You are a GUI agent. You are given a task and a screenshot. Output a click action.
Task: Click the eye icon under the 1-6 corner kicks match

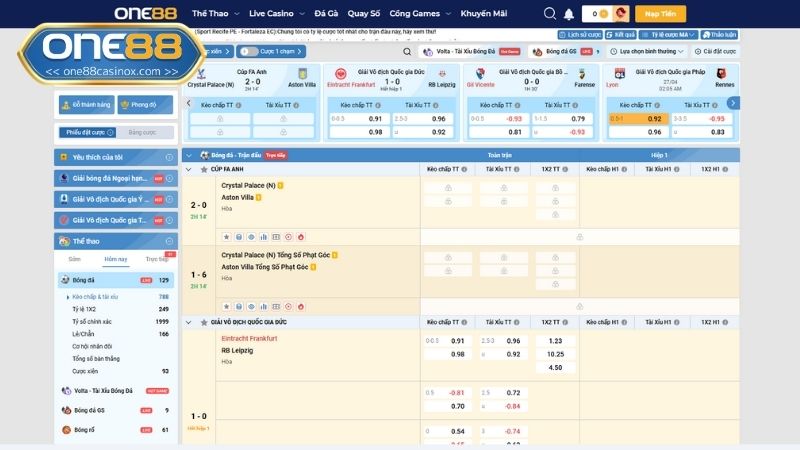coord(251,307)
